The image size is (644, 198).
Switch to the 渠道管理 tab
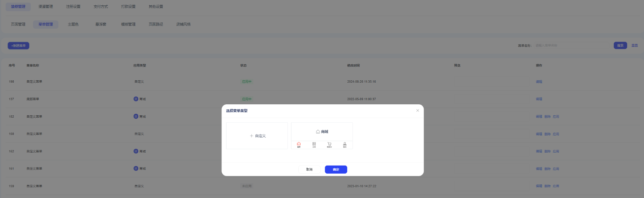pos(46,6)
